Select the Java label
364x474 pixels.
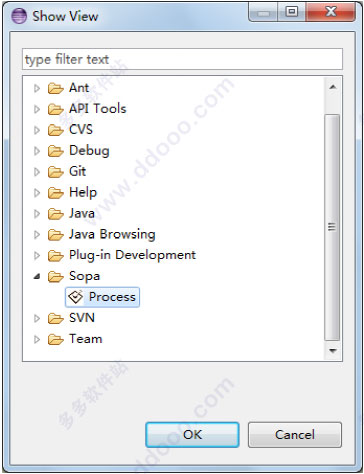tap(82, 214)
